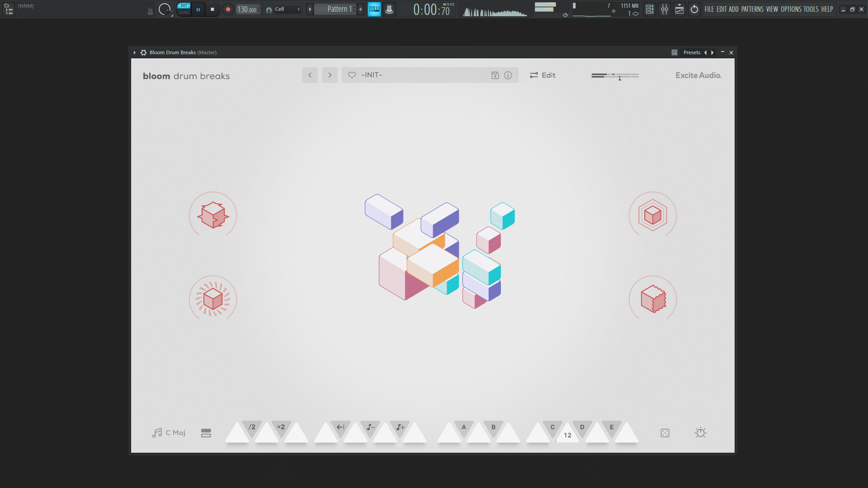Open the OPTIONS menu
This screenshot has width=868, height=488.
(791, 9)
